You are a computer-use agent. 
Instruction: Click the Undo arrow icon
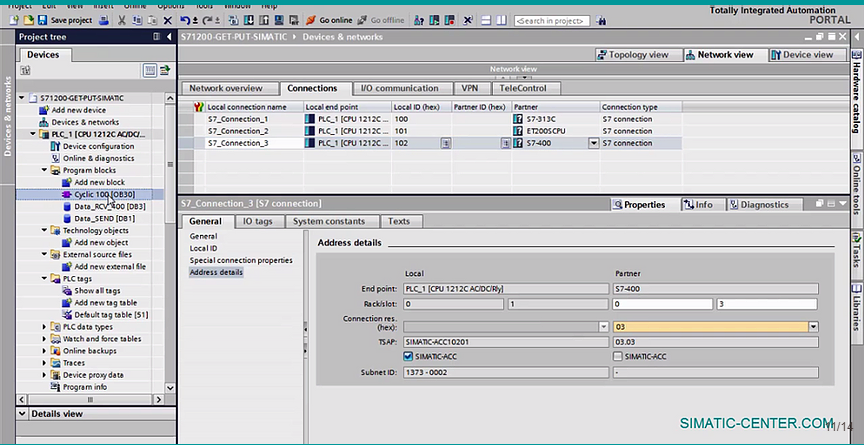185,20
